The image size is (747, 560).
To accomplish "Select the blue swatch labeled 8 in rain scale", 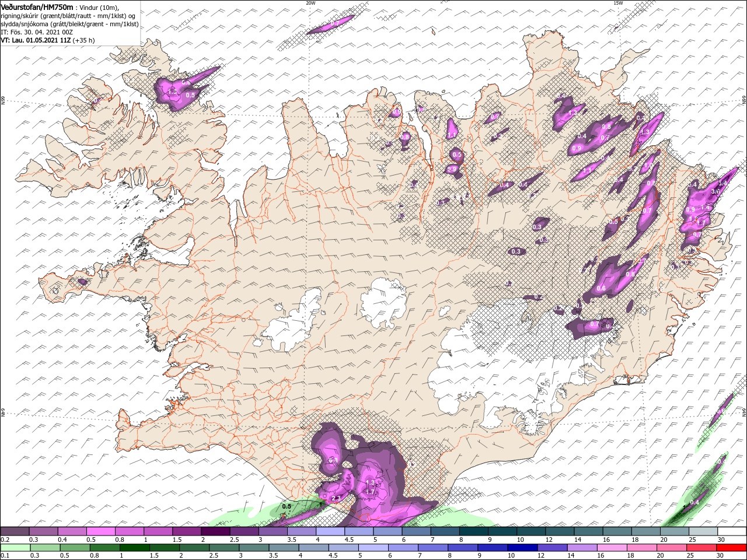I will click(x=463, y=547).
